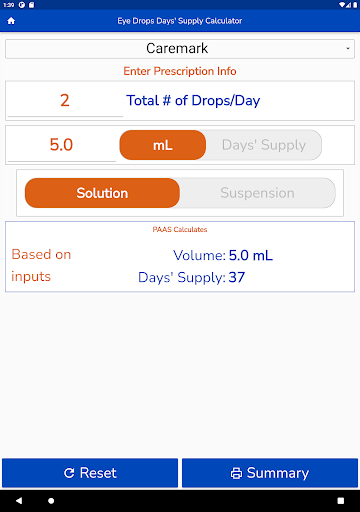Tap the Wi-Fi status icon
Viewport: 360px width, 512px height.
[x=342, y=5]
